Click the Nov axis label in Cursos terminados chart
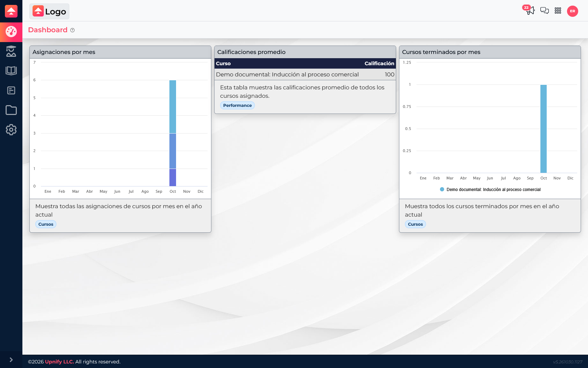 (557, 178)
